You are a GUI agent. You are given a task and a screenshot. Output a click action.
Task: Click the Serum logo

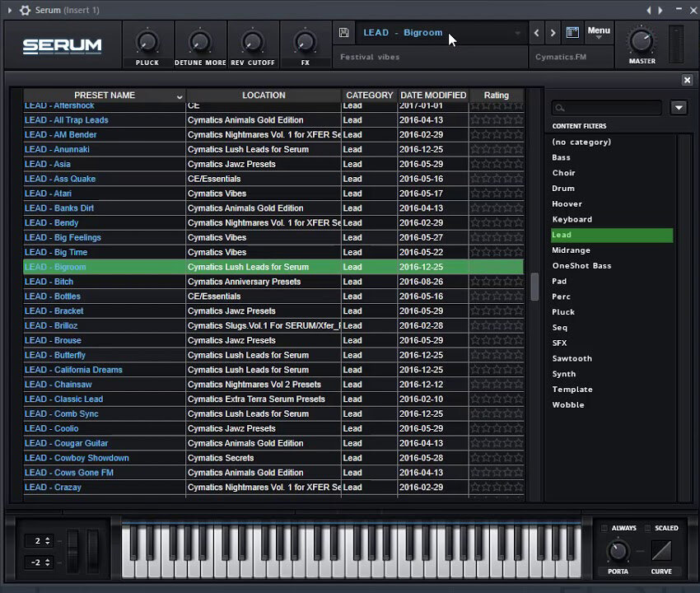pos(62,46)
